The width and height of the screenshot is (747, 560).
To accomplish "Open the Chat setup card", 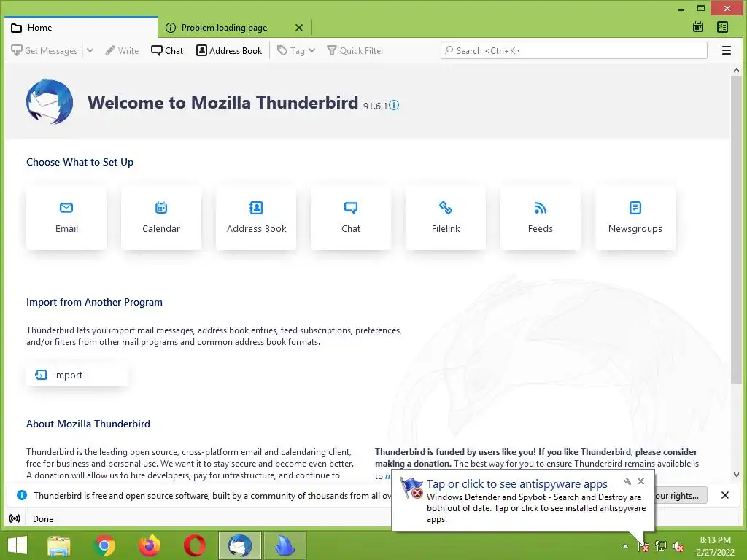I will [351, 218].
